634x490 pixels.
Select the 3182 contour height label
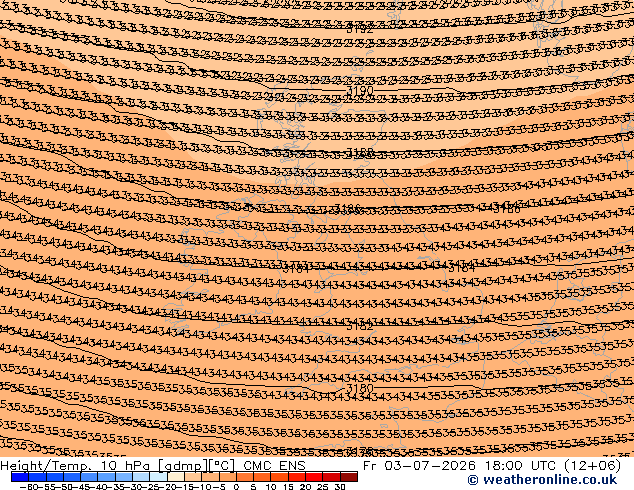[360, 326]
